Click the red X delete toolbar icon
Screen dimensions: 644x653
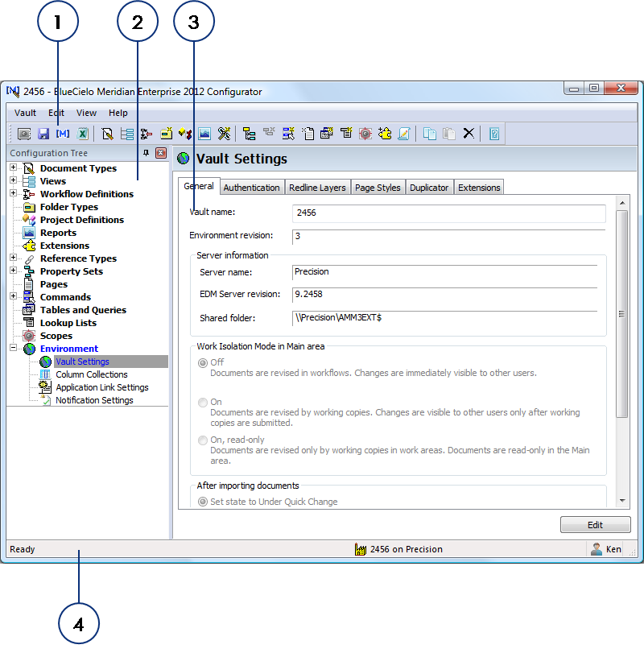coord(469,134)
